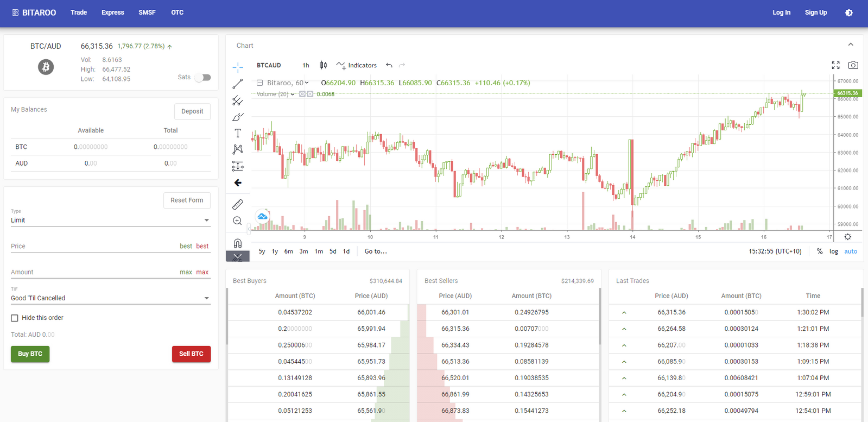Toggle the dark theme icon in header
This screenshot has width=868, height=422.
point(849,12)
